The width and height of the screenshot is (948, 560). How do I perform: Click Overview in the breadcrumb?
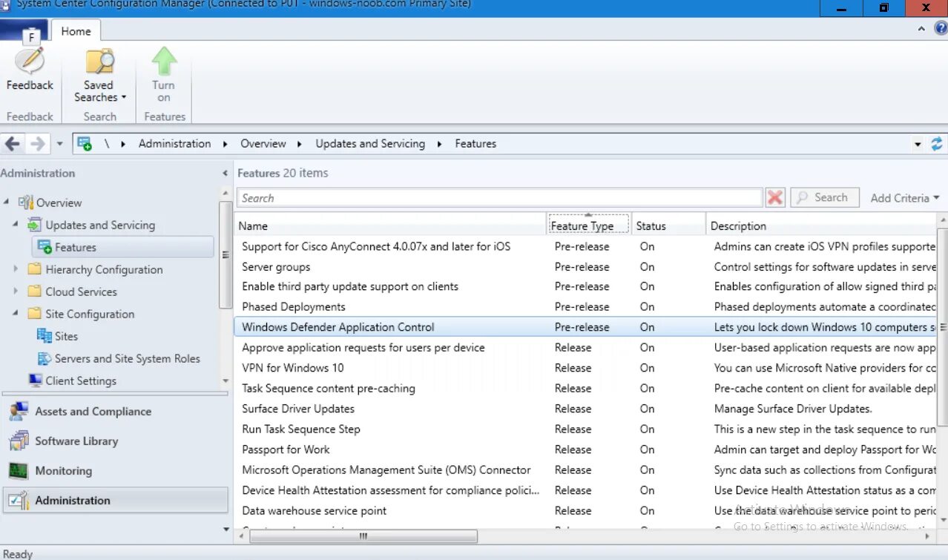263,144
